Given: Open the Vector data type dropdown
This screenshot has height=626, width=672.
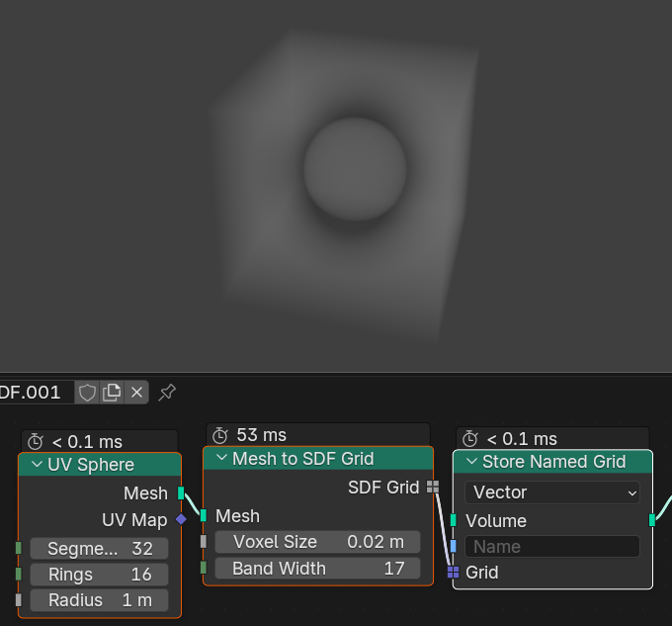Looking at the screenshot, I should [x=552, y=492].
